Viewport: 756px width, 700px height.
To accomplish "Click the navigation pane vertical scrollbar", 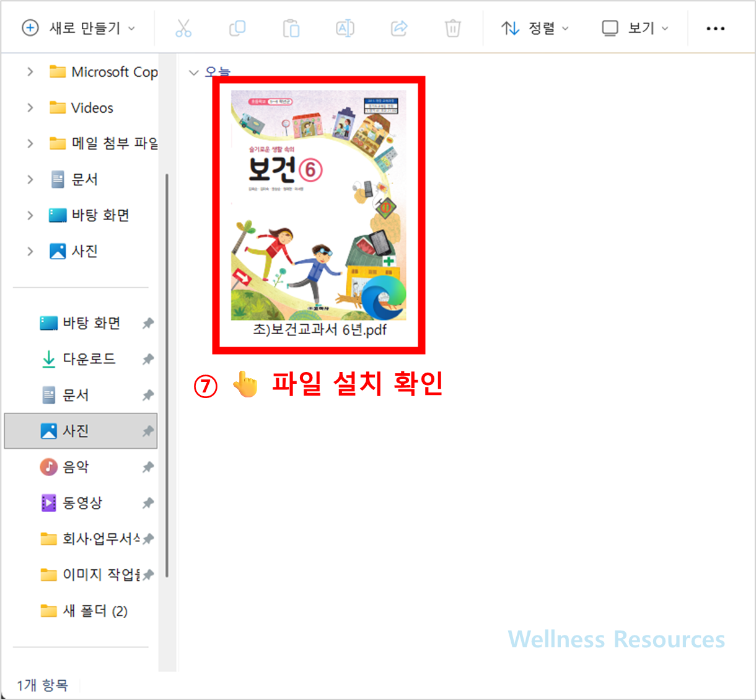I will click(x=167, y=375).
